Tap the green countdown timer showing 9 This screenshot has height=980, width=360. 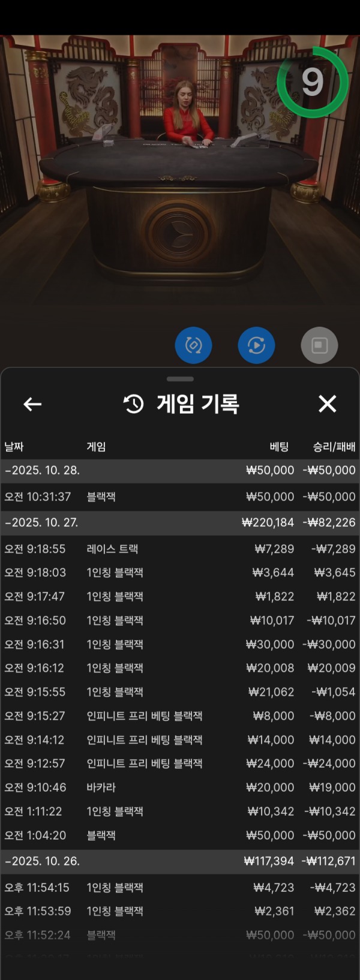[x=313, y=82]
